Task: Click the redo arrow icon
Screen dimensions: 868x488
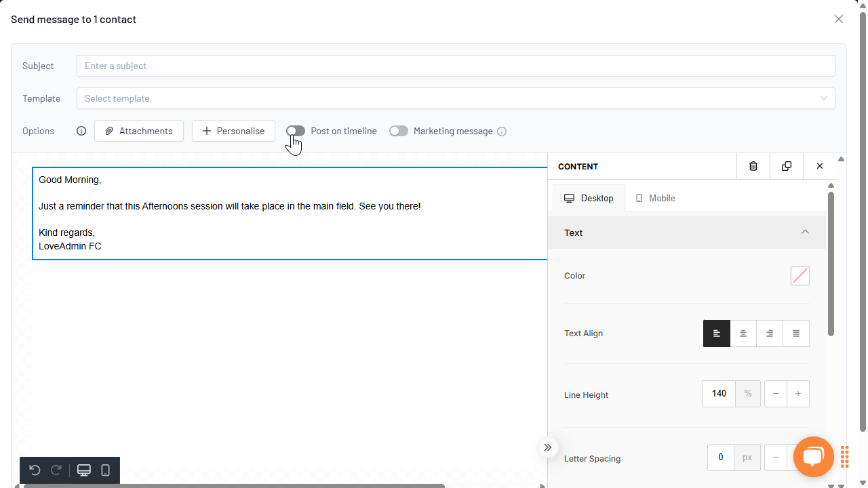Action: 57,470
